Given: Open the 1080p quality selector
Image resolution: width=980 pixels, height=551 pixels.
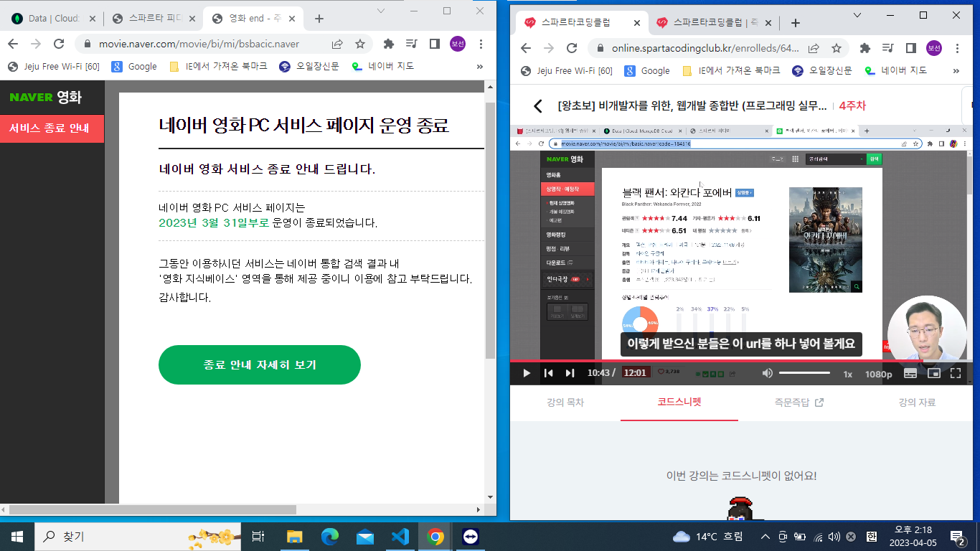Looking at the screenshot, I should coord(878,374).
